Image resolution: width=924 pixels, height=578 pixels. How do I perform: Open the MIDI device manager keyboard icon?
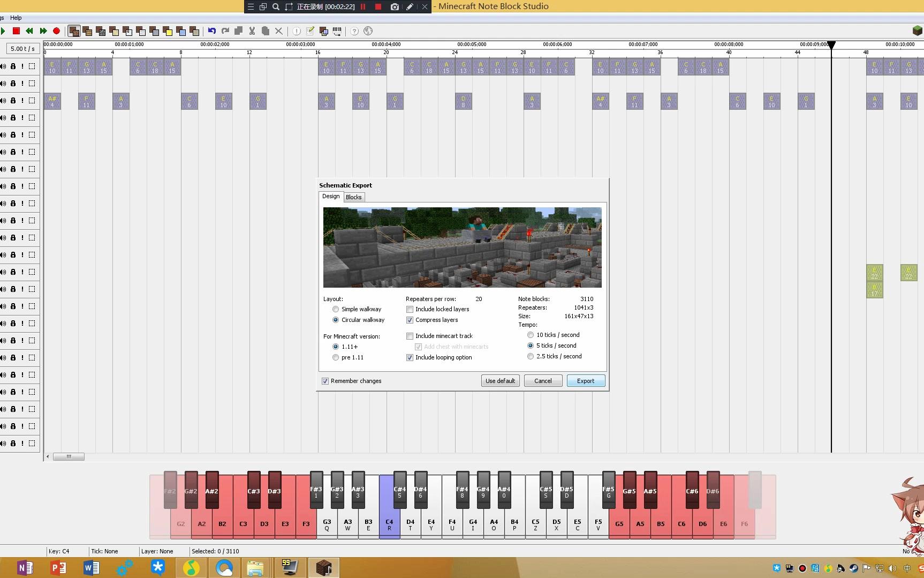click(337, 31)
